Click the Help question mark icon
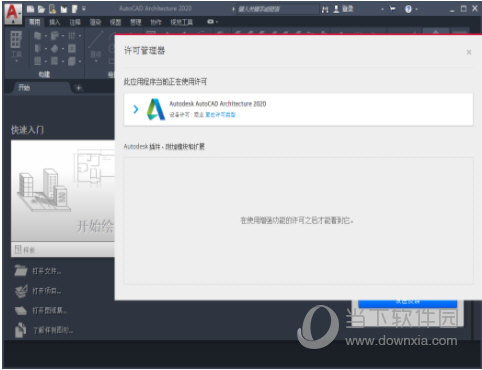This screenshot has width=482, height=370. point(408,9)
